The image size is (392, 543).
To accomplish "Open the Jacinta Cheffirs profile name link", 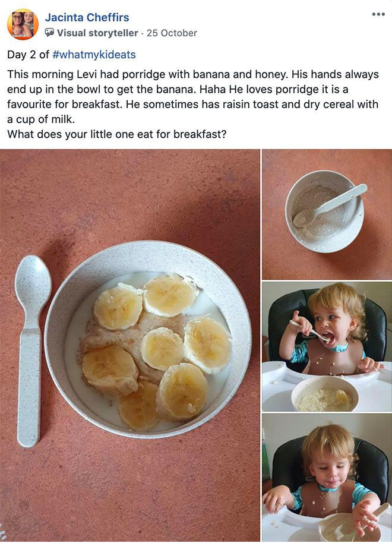I will pos(87,17).
